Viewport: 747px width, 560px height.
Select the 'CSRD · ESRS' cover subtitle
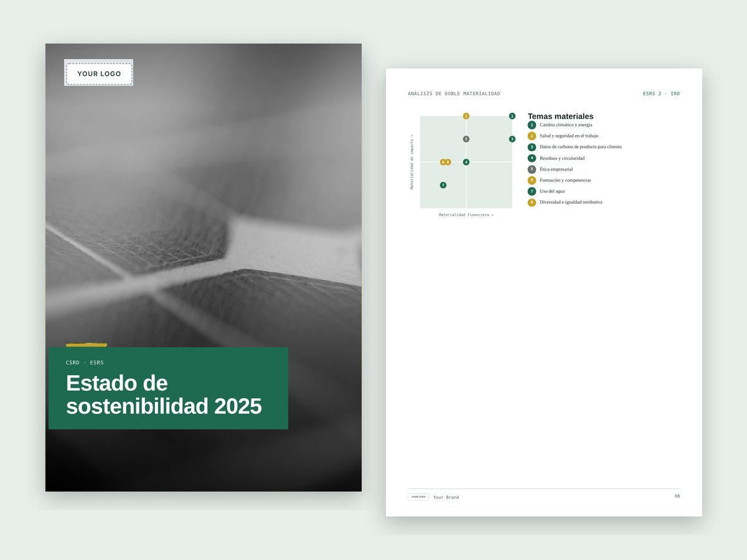click(85, 363)
